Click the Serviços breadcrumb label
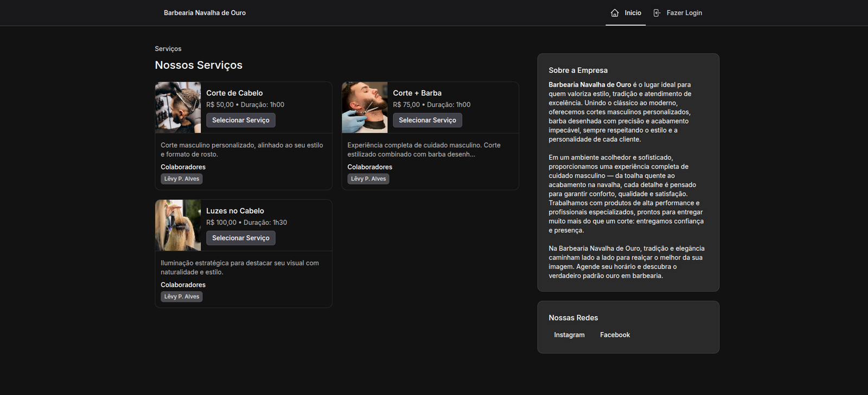 [168, 49]
